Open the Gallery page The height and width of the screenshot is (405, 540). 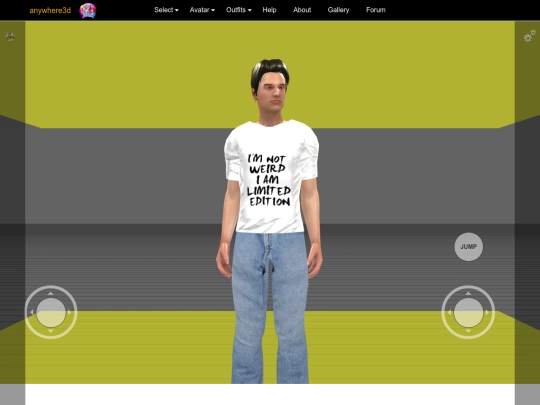tap(338, 10)
